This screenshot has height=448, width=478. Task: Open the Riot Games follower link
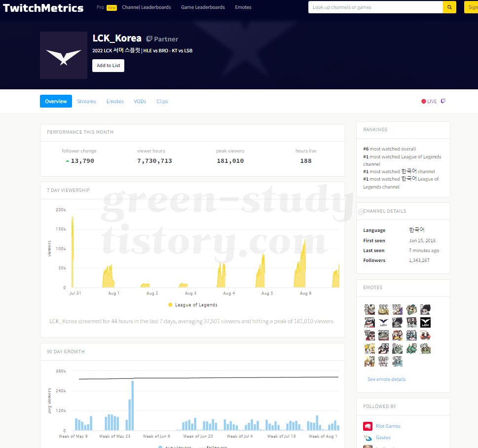(x=388, y=426)
